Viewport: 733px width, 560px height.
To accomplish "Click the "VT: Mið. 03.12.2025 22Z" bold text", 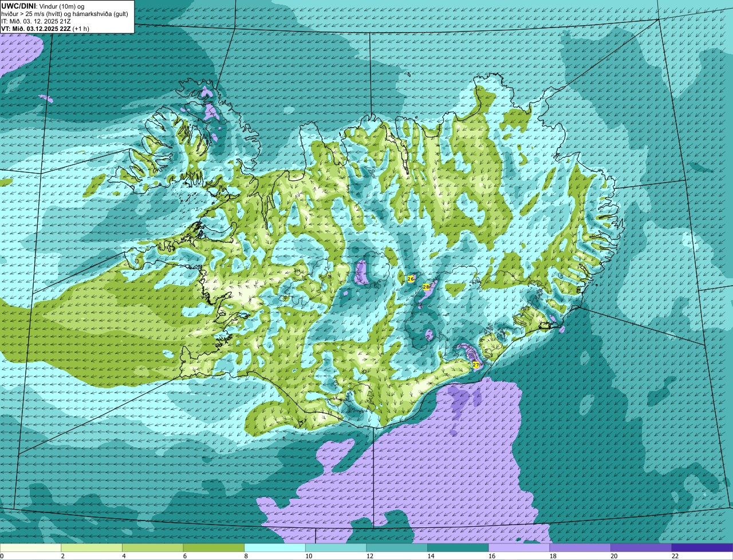I will click(36, 29).
